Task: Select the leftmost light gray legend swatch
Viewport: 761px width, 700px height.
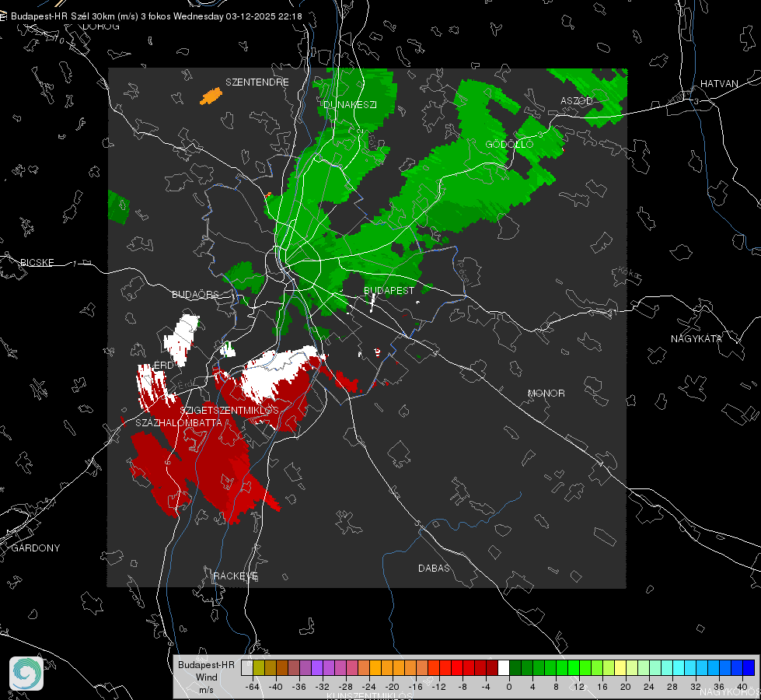Action: (247, 667)
